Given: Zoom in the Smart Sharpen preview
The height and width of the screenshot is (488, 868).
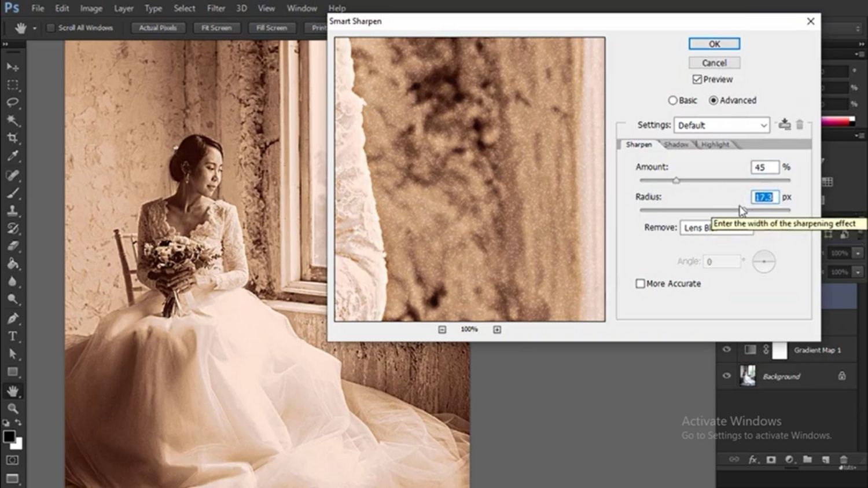Looking at the screenshot, I should coord(497,329).
